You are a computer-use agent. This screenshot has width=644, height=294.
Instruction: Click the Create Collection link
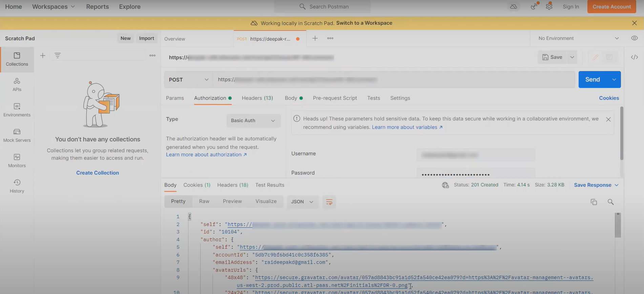tap(98, 173)
